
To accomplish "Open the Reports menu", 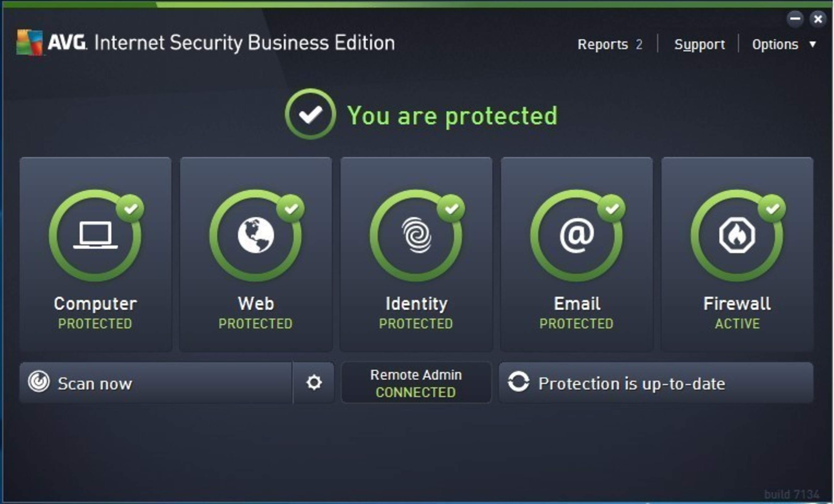I will pyautogui.click(x=602, y=44).
